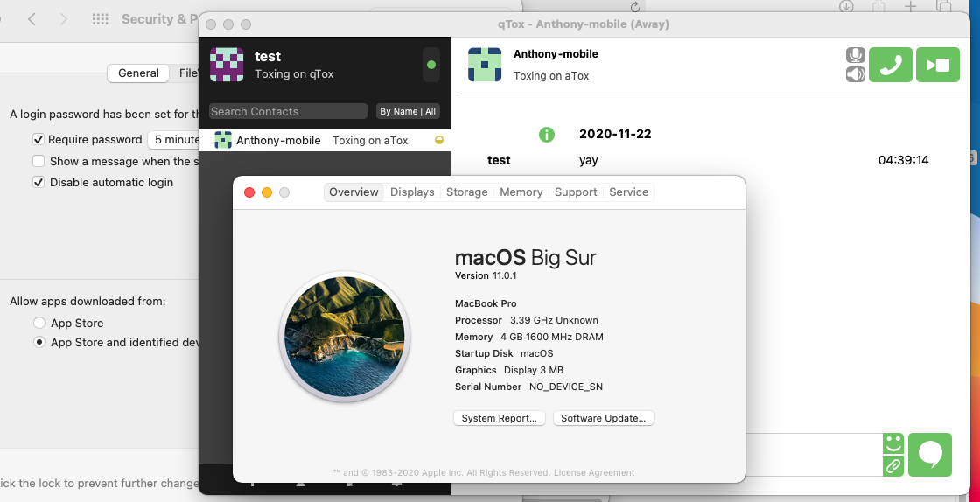Open the License Agreement link

point(594,472)
